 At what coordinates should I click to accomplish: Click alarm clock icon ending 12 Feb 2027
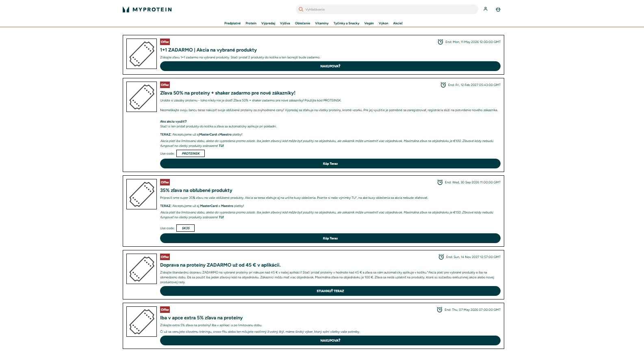tap(443, 85)
